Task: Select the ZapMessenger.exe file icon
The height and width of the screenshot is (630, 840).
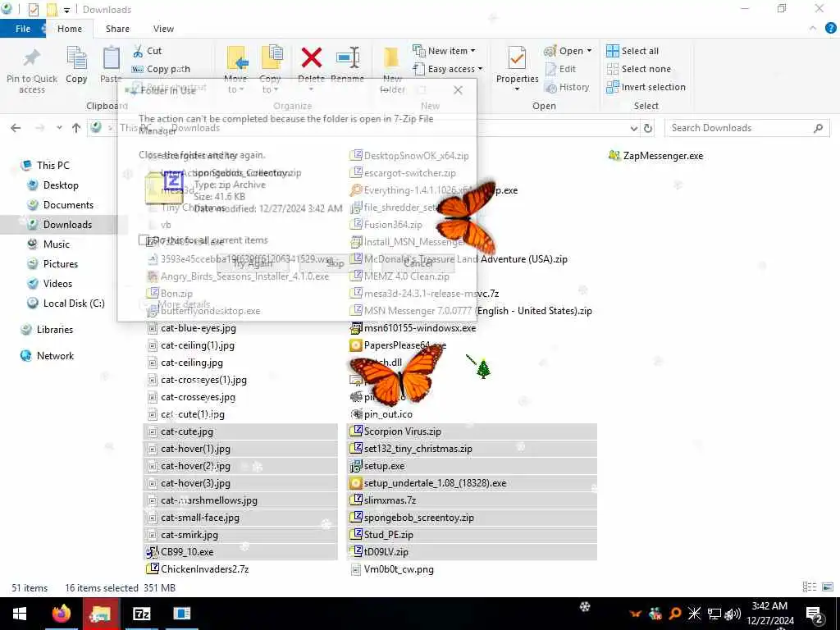Action: 614,156
